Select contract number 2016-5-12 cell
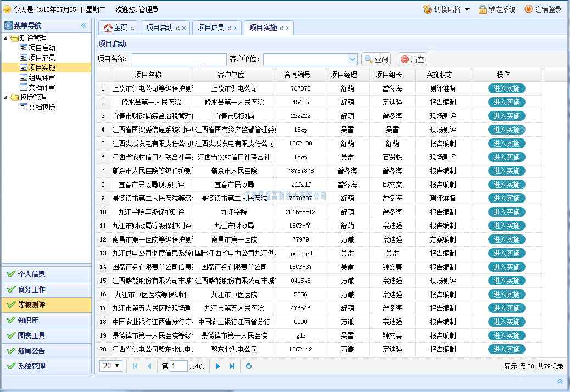This screenshot has width=570, height=392. click(300, 212)
